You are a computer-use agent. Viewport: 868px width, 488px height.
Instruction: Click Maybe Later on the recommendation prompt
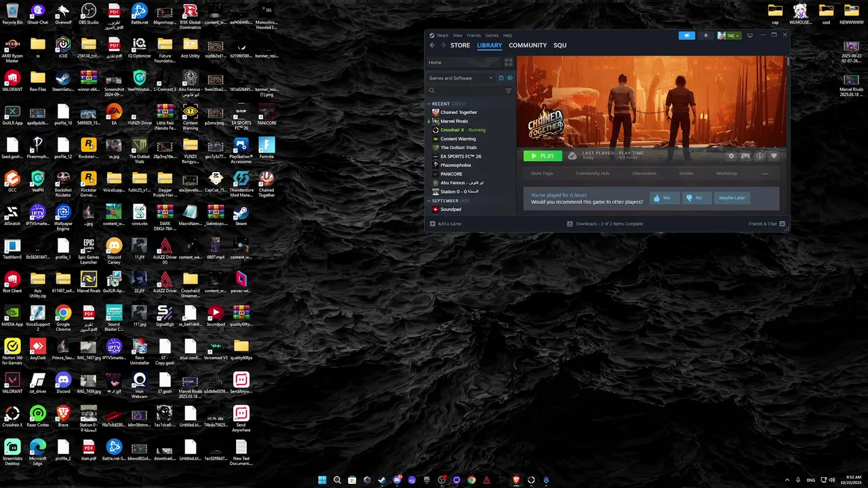(732, 198)
